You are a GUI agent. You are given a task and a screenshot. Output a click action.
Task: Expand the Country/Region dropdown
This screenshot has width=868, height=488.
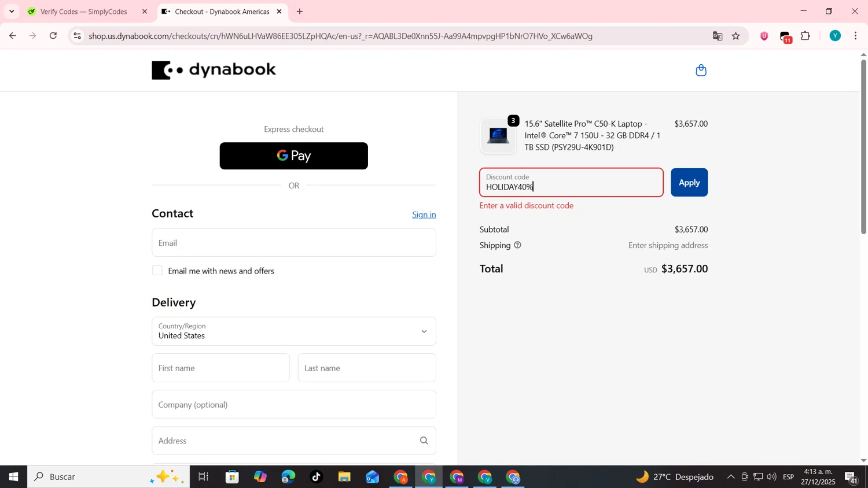click(x=294, y=331)
